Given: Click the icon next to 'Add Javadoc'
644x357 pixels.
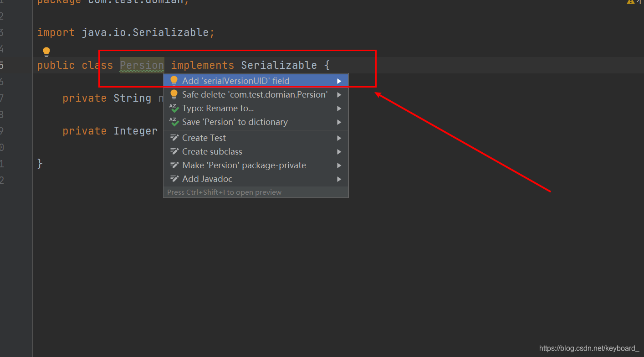Looking at the screenshot, I should 174,179.
